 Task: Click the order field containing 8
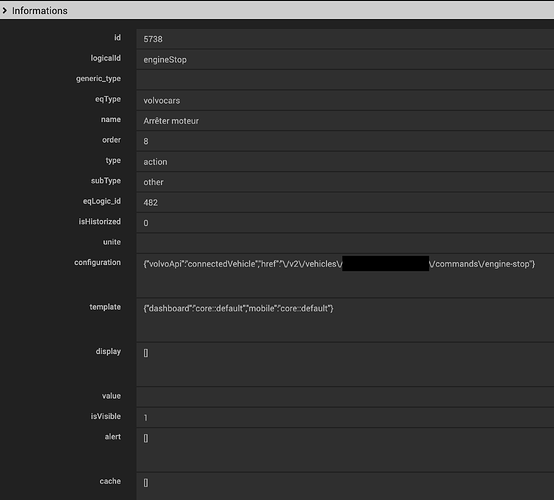(x=345, y=141)
